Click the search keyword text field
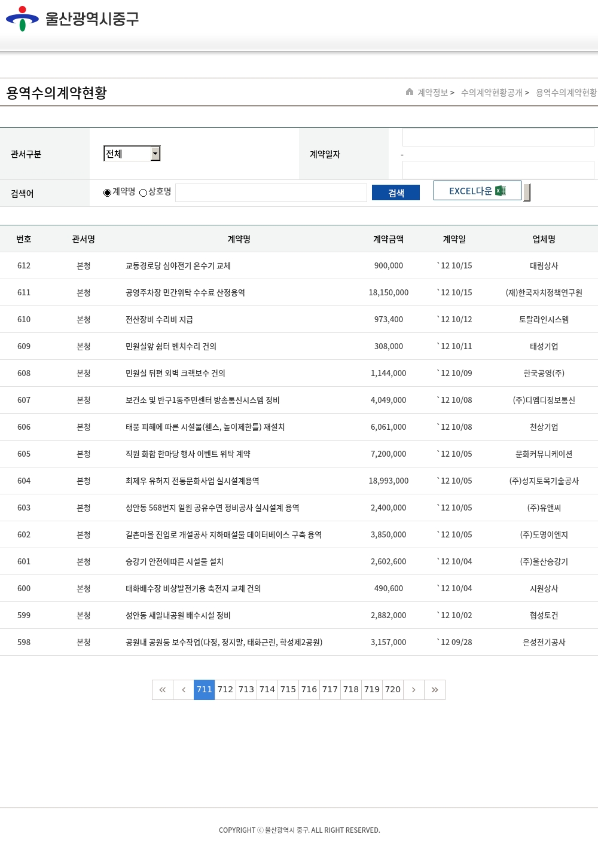 (x=271, y=192)
